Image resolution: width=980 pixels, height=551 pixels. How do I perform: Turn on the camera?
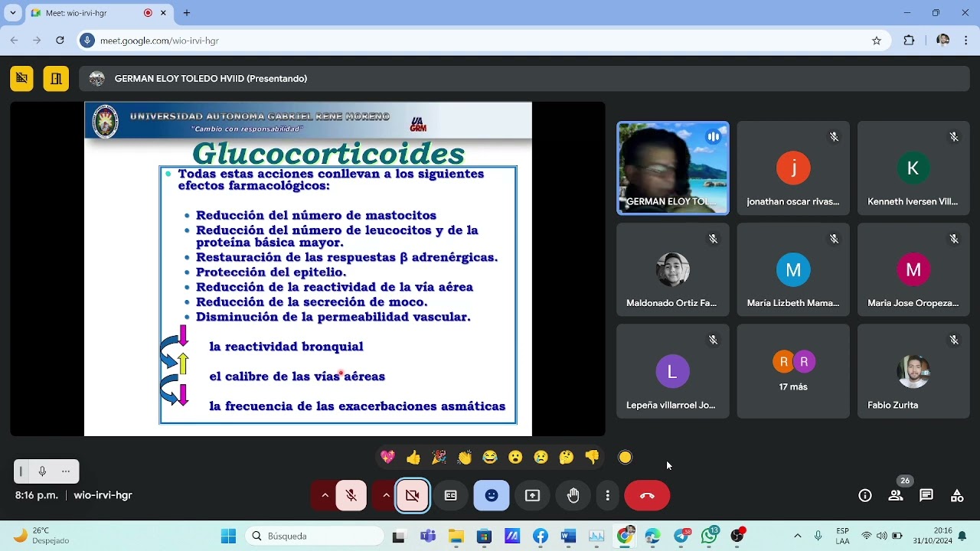pos(413,495)
